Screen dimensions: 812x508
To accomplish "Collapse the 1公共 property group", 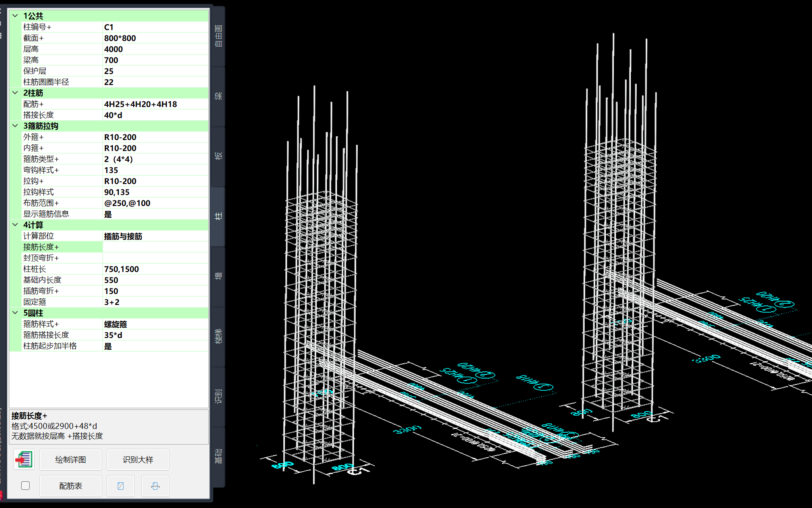I will [15, 16].
